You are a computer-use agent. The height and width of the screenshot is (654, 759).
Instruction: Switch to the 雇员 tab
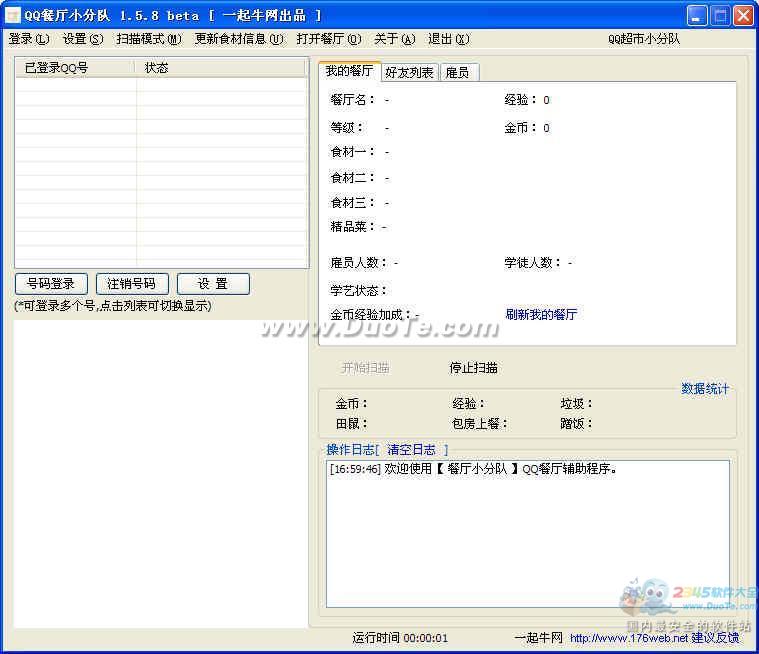coord(458,73)
